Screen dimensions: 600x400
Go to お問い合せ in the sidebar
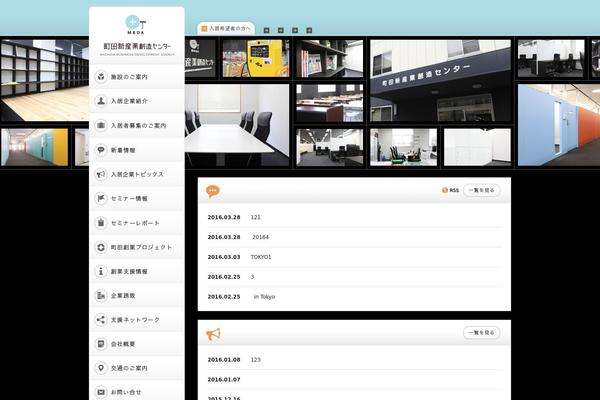[137, 392]
